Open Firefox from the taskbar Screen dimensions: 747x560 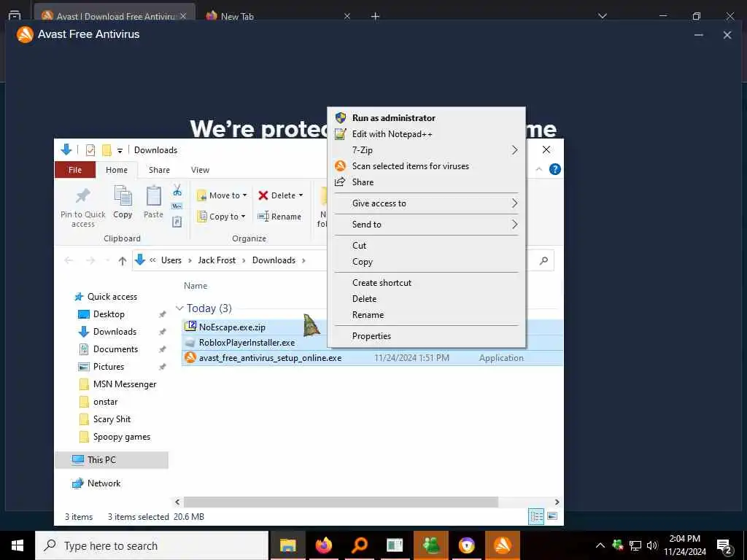[x=324, y=545]
